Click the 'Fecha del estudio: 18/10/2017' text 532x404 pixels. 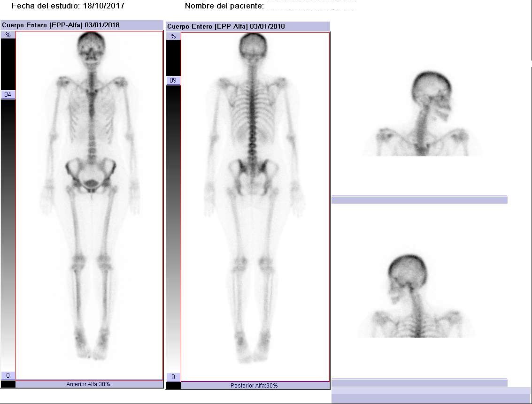pos(68,6)
